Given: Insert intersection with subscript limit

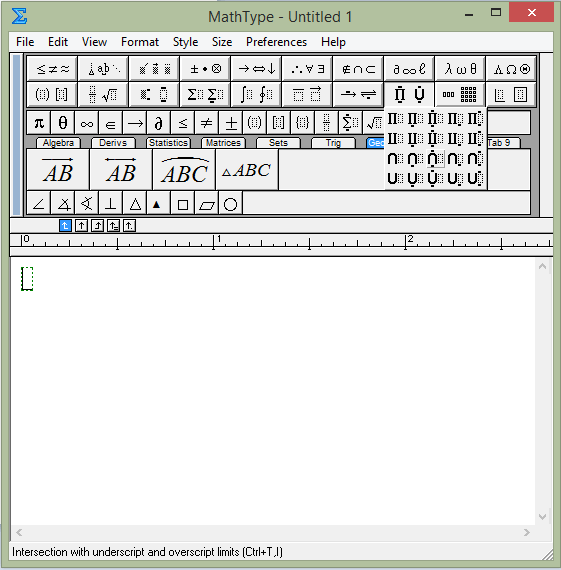Looking at the screenshot, I should 455,158.
